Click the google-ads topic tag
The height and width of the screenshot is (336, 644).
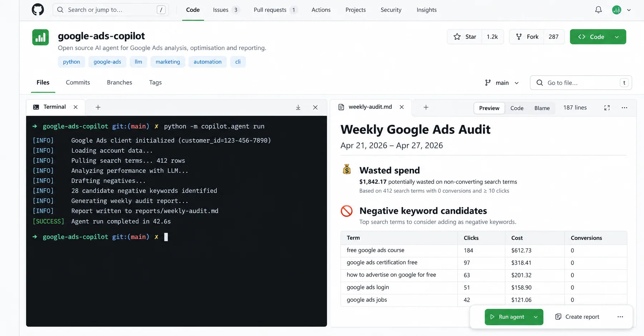(107, 62)
